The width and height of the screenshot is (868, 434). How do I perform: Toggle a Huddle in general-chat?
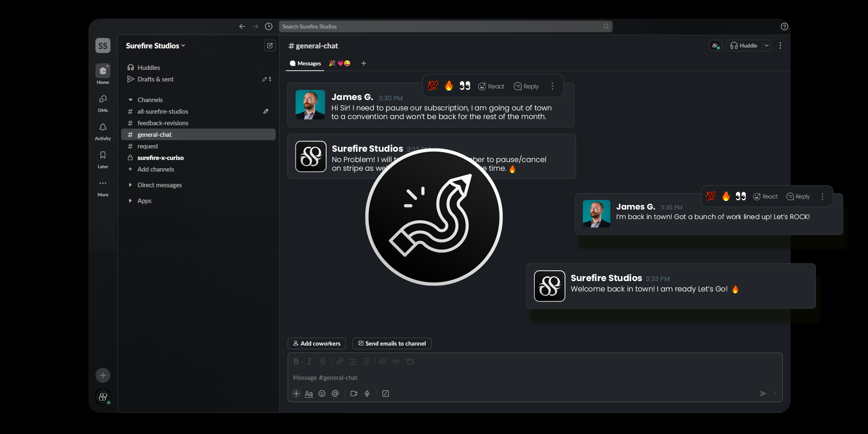click(745, 45)
